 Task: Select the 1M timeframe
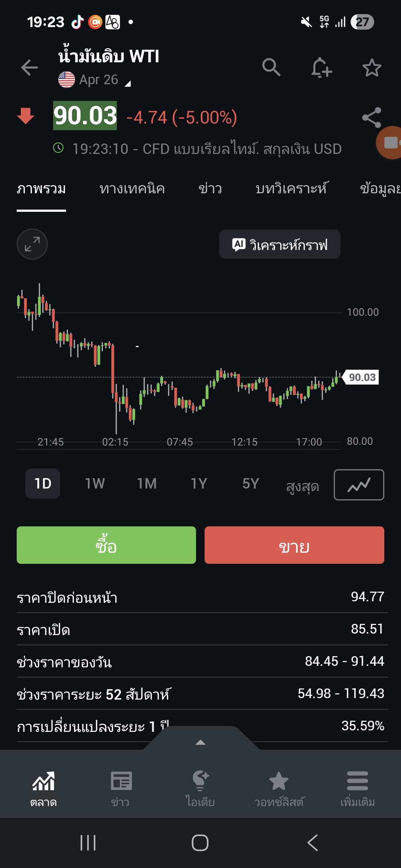(x=147, y=484)
